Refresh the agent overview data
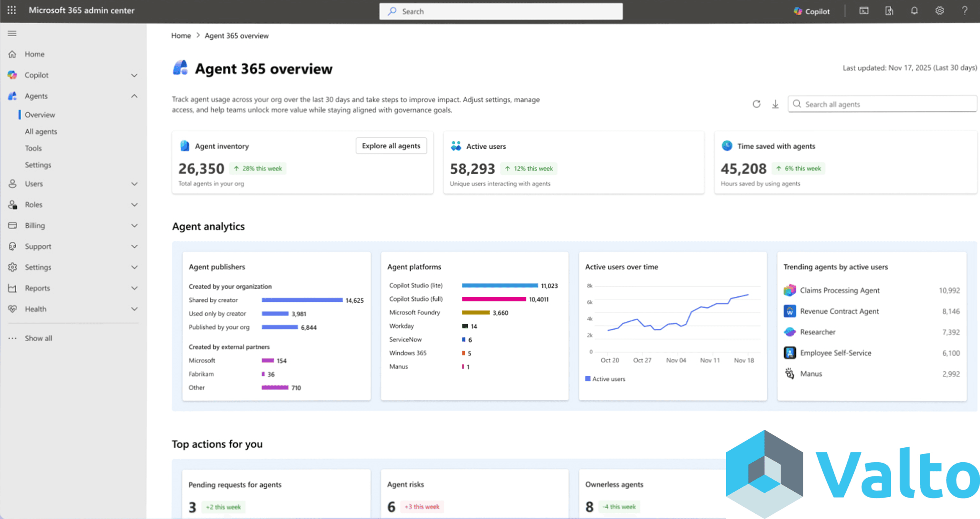The width and height of the screenshot is (980, 519). tap(756, 104)
